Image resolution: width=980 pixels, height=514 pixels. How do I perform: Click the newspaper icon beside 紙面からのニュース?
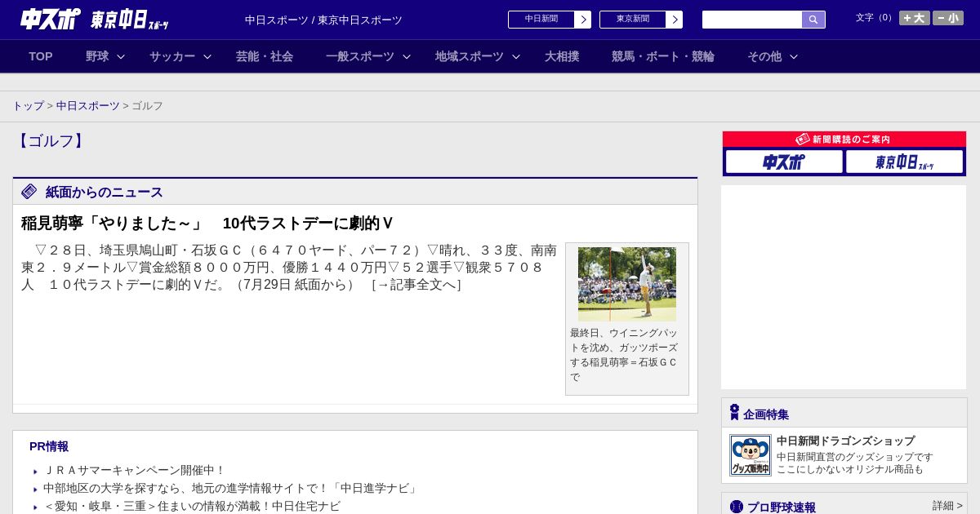(x=29, y=192)
